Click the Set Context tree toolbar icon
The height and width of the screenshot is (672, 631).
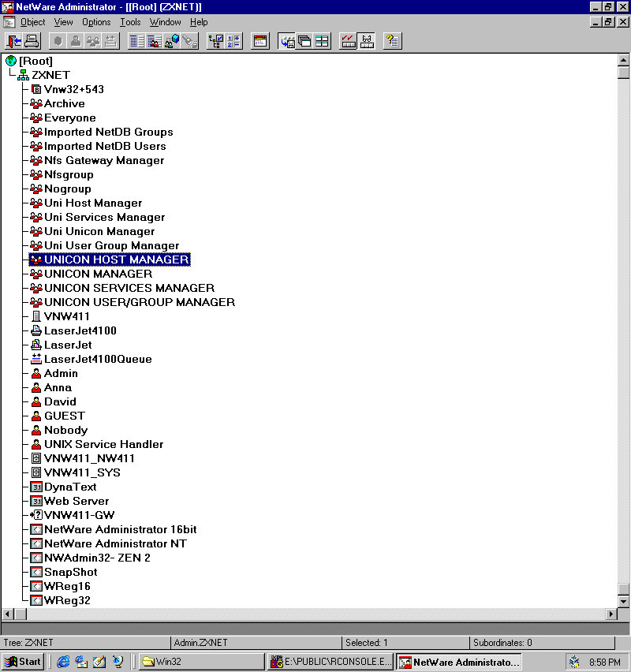215,41
